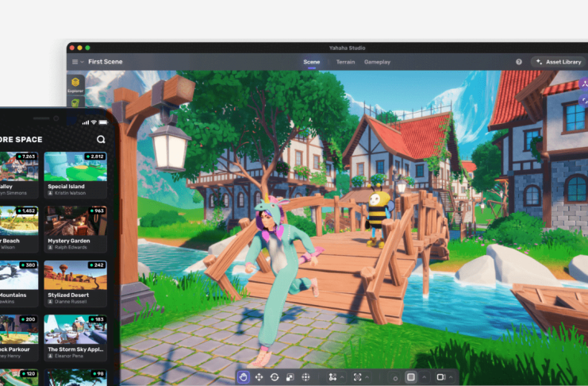
Task: Expand the frame focus options chevron
Action: (367, 377)
